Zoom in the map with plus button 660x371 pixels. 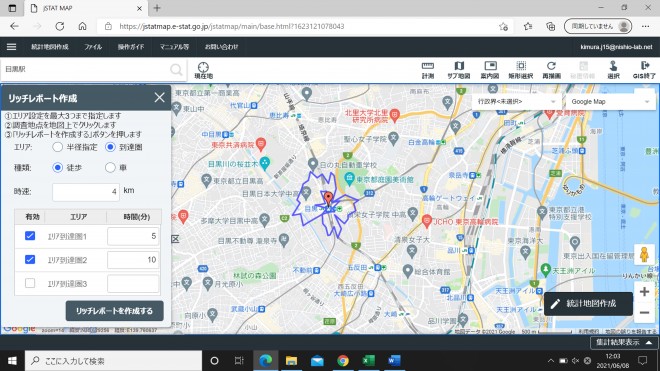pos(644,292)
